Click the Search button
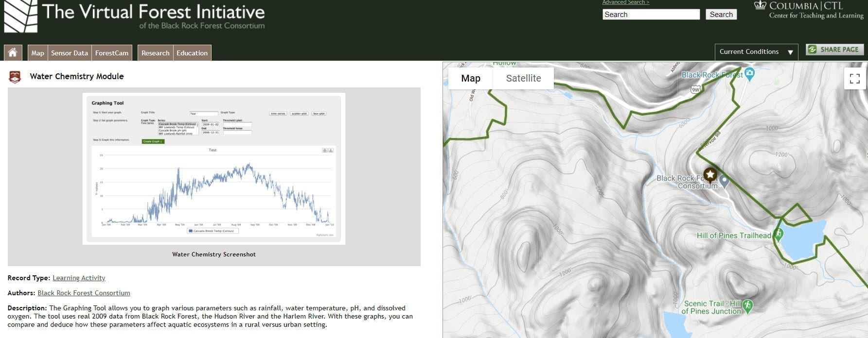This screenshot has height=338, width=868. (x=721, y=15)
